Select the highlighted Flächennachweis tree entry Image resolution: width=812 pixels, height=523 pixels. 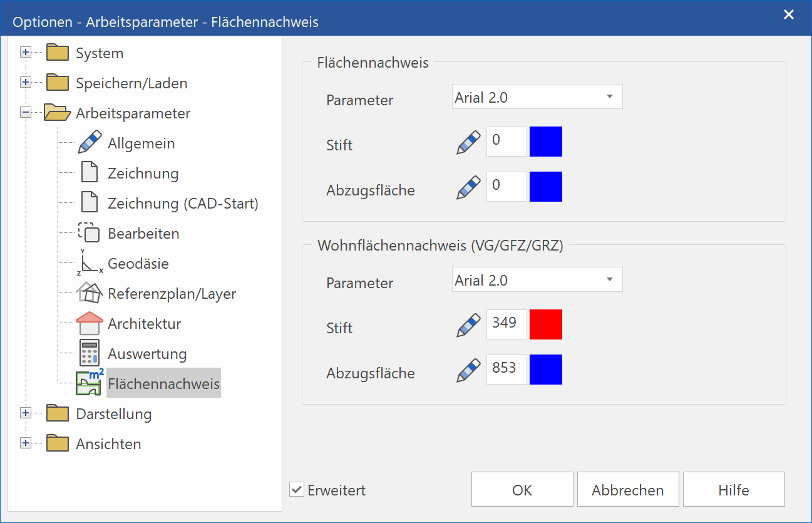[163, 383]
